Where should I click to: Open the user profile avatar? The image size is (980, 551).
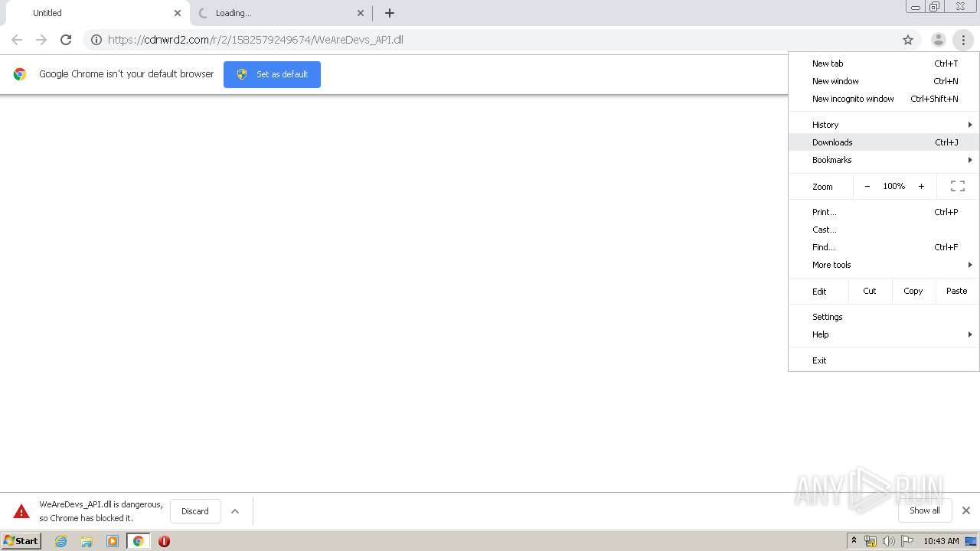[x=938, y=40]
